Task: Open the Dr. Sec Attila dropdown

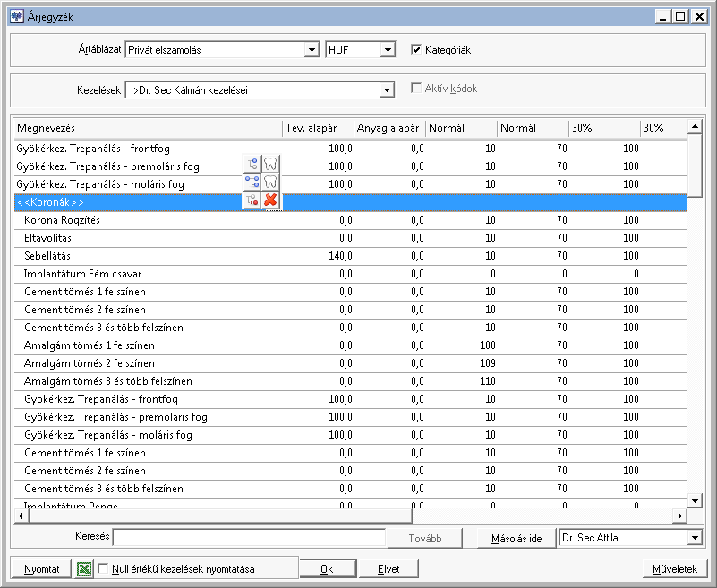Action: 695,538
